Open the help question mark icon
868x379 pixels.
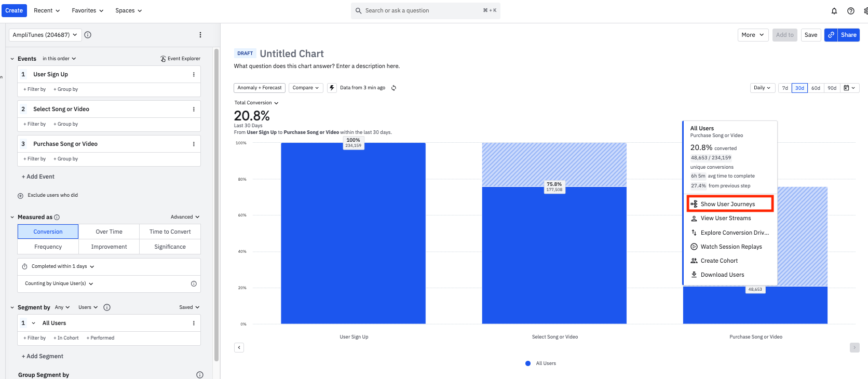[x=851, y=11]
